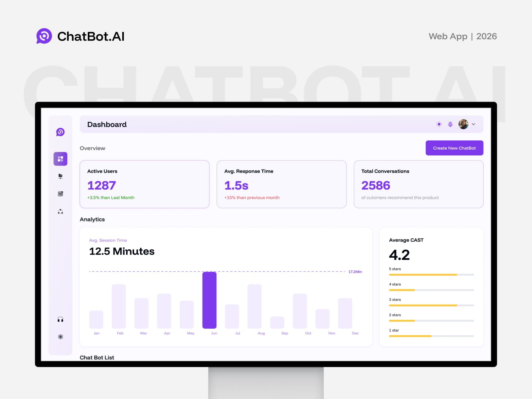
Task: Click the Avg. Session Time label
Action: [x=108, y=240]
